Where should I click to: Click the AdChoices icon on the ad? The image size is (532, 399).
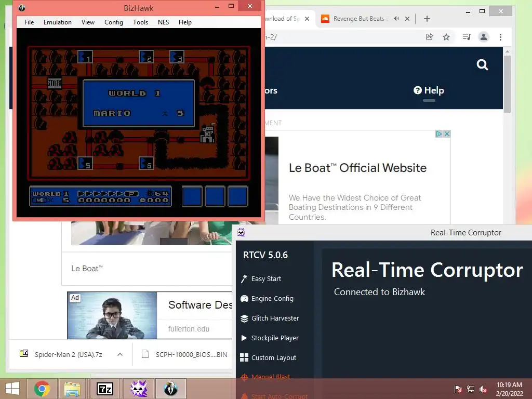(x=438, y=134)
